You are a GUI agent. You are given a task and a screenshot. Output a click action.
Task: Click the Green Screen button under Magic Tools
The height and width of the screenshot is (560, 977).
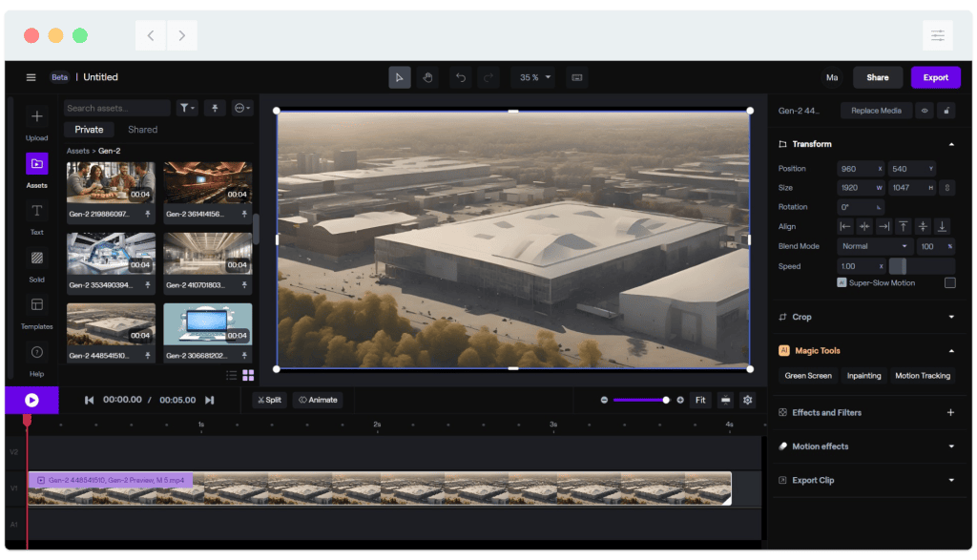[807, 376]
